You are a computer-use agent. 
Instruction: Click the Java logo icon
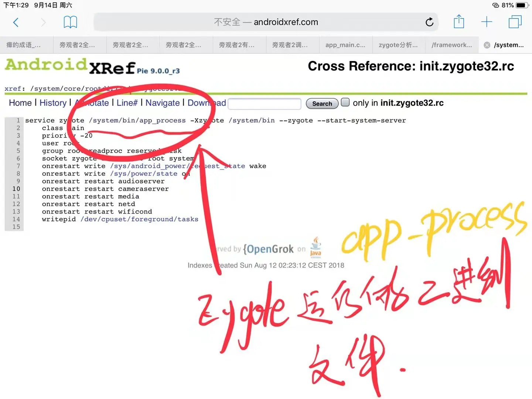click(316, 247)
